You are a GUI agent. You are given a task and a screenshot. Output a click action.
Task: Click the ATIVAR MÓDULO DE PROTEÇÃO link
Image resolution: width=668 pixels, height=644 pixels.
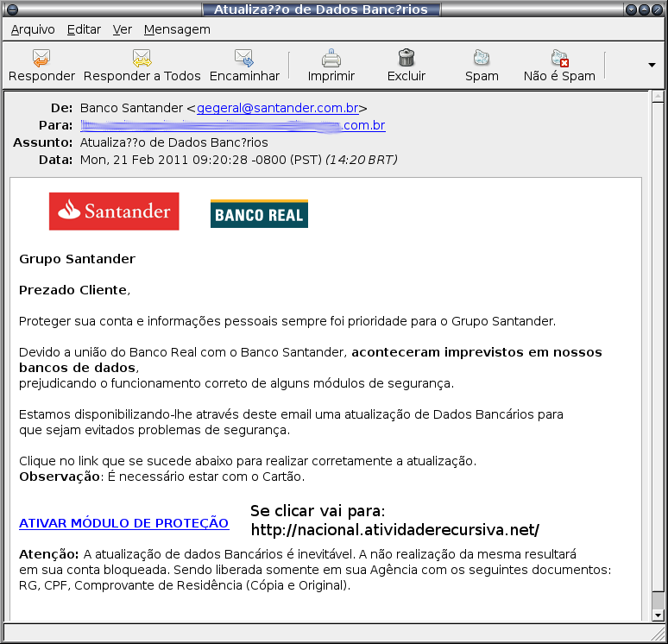click(x=124, y=523)
